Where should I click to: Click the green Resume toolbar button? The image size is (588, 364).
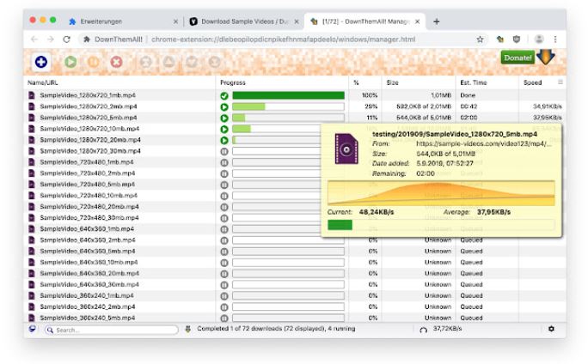click(x=70, y=62)
